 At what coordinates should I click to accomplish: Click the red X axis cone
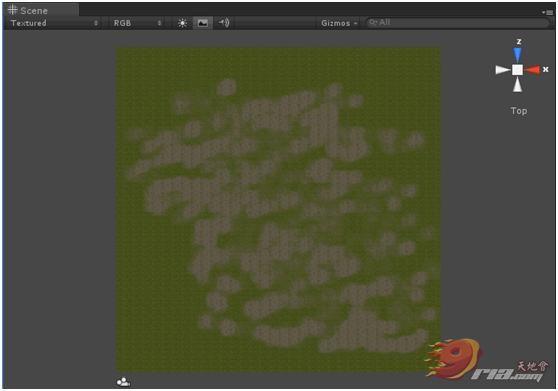point(533,70)
